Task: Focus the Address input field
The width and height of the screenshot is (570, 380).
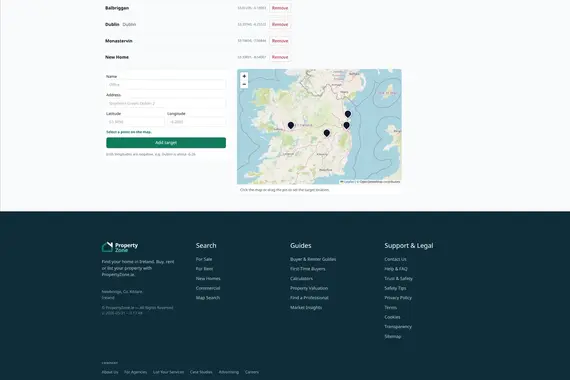Action: click(166, 103)
